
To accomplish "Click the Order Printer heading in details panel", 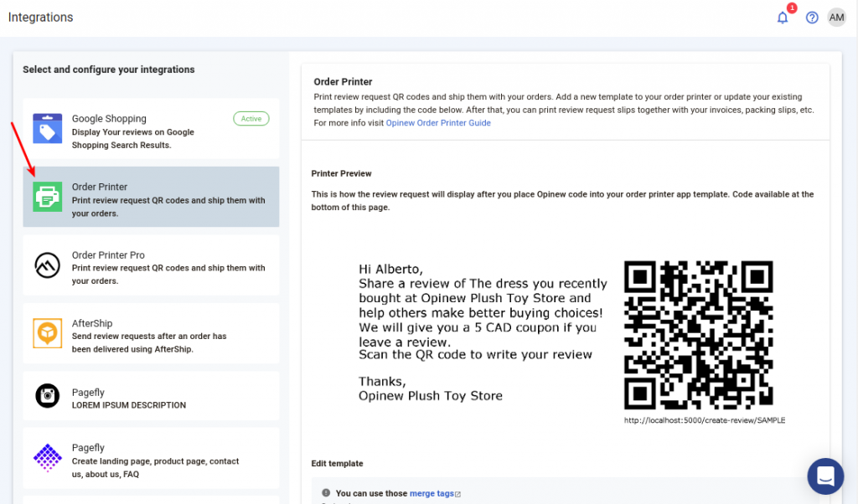I will pos(343,82).
